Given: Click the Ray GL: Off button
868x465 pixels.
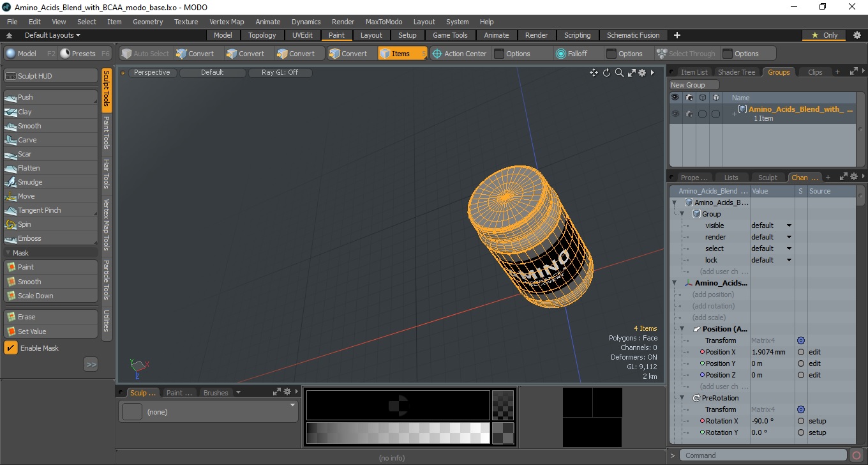Looking at the screenshot, I should (x=280, y=73).
